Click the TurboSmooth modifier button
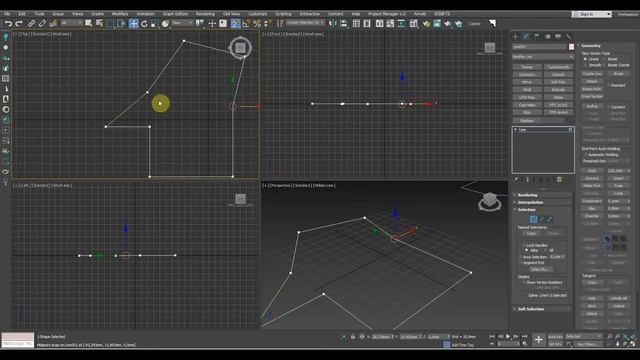Viewport: 640px width, 360px height. click(558, 67)
